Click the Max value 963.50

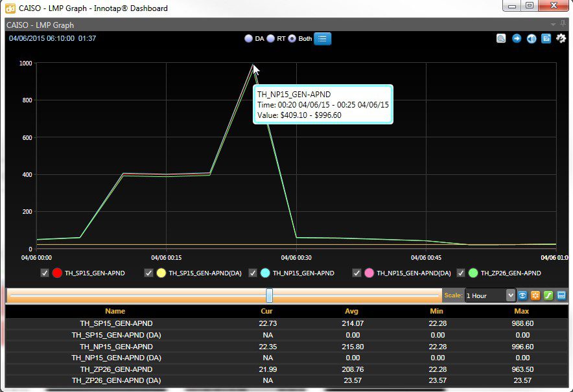522,369
